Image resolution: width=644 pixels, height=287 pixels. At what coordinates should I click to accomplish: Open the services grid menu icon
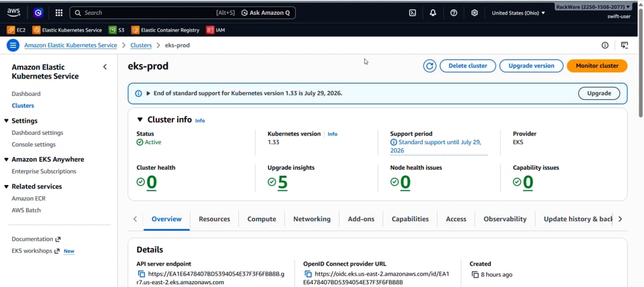coord(59,13)
